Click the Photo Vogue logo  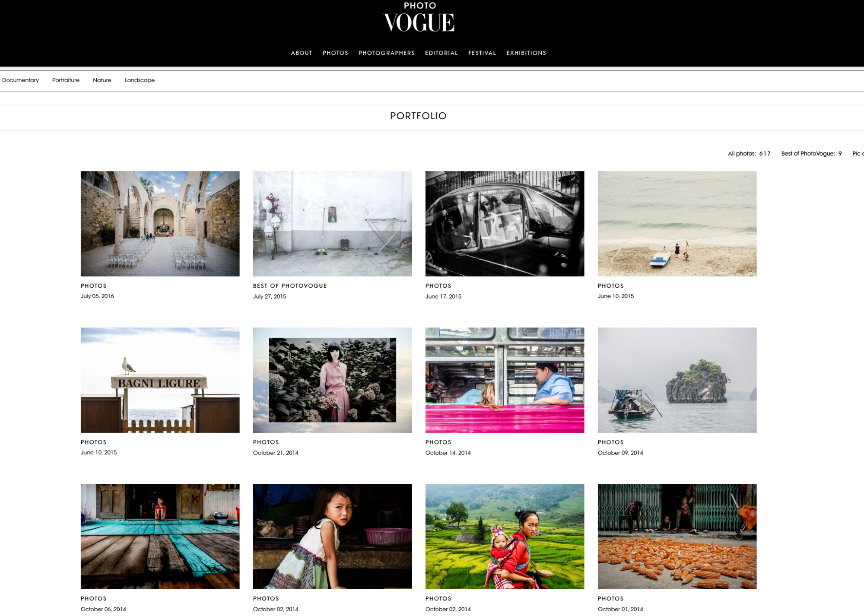419,18
